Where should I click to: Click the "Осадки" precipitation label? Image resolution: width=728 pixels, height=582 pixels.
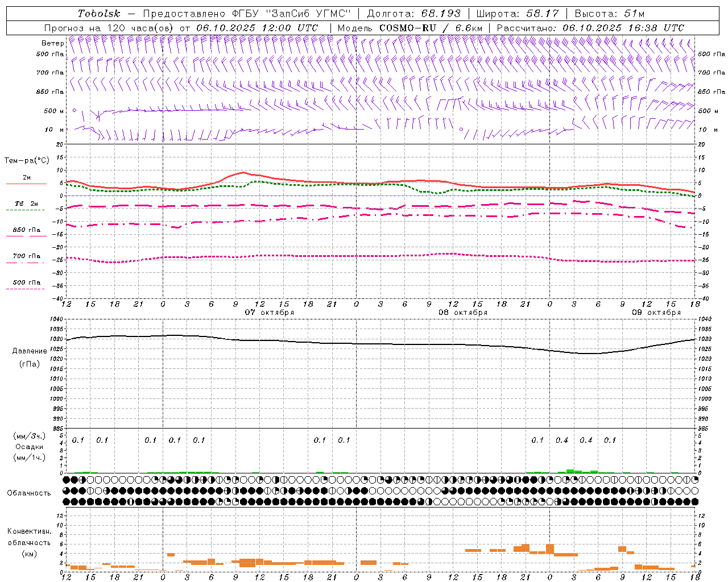point(29,447)
